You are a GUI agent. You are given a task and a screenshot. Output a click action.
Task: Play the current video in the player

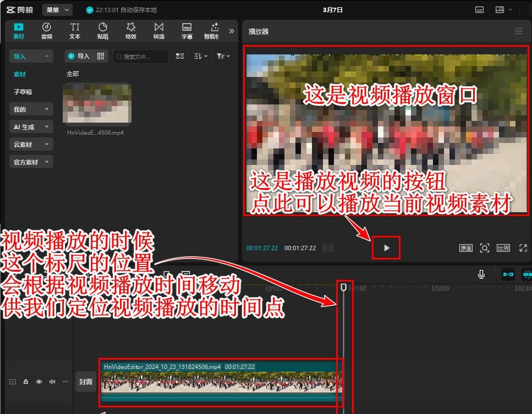click(386, 248)
